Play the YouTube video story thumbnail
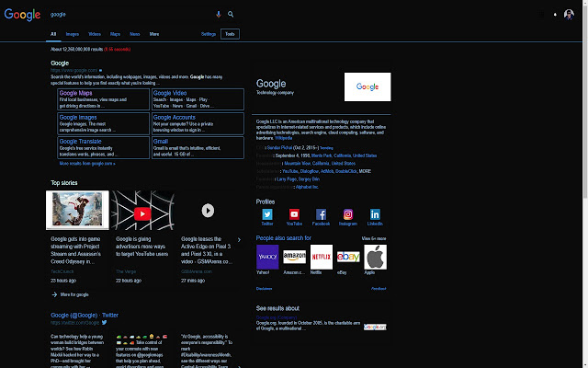The height and width of the screenshot is (368, 588). (142, 211)
